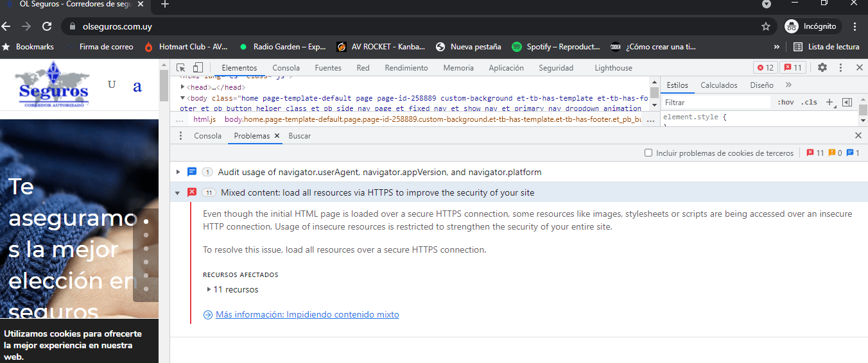The height and width of the screenshot is (363, 868).
Task: Open the Rendimiento tab
Action: pyautogui.click(x=406, y=67)
